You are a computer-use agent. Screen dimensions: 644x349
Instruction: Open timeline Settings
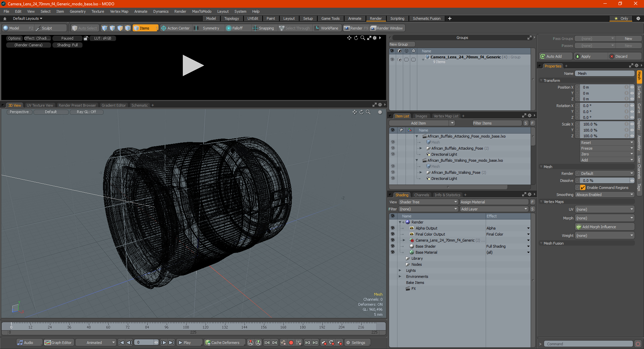(x=358, y=343)
